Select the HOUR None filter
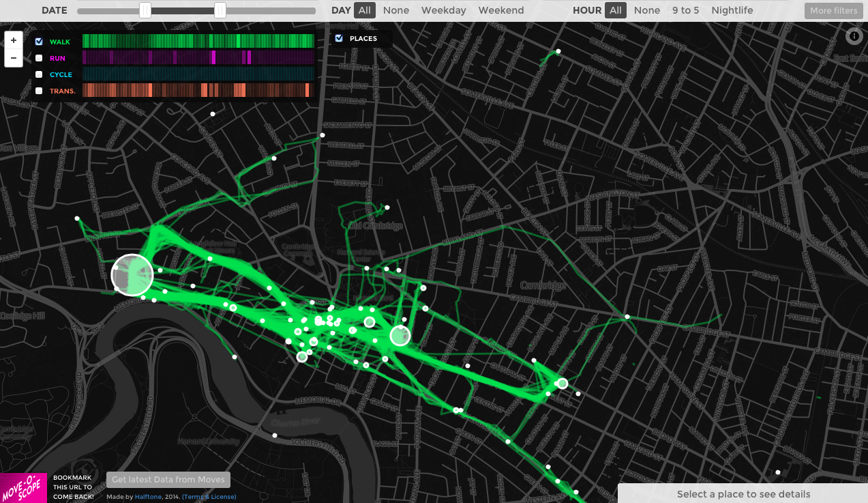This screenshot has height=503, width=868. [647, 10]
